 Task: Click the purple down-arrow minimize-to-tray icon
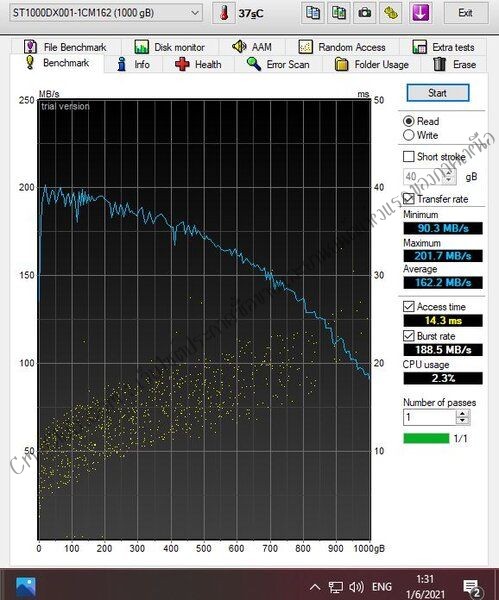click(420, 13)
